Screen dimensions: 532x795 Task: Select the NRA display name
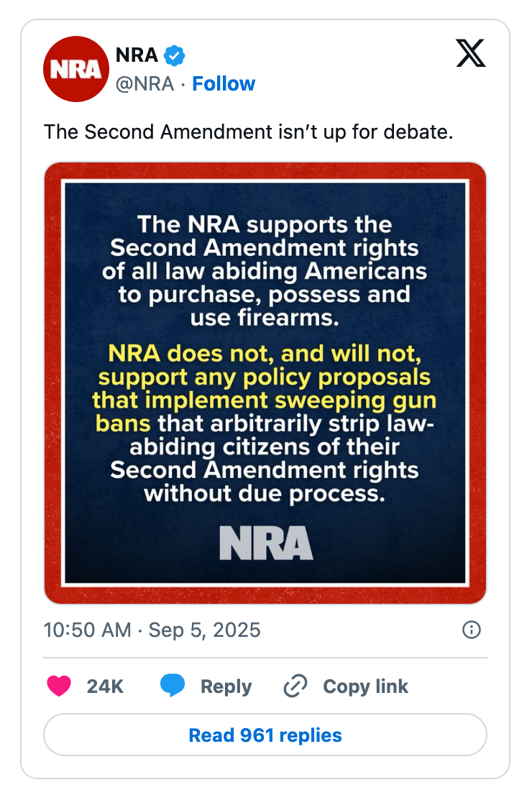[136, 54]
